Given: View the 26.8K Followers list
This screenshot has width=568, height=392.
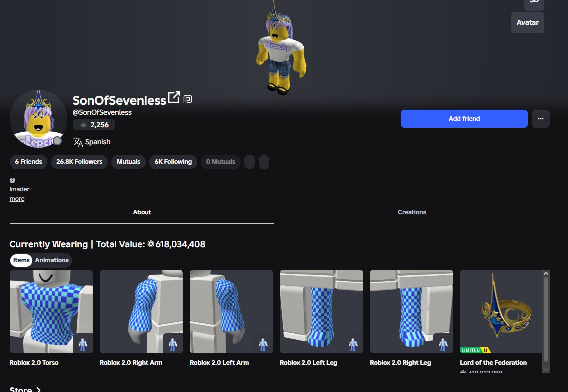Looking at the screenshot, I should [79, 162].
